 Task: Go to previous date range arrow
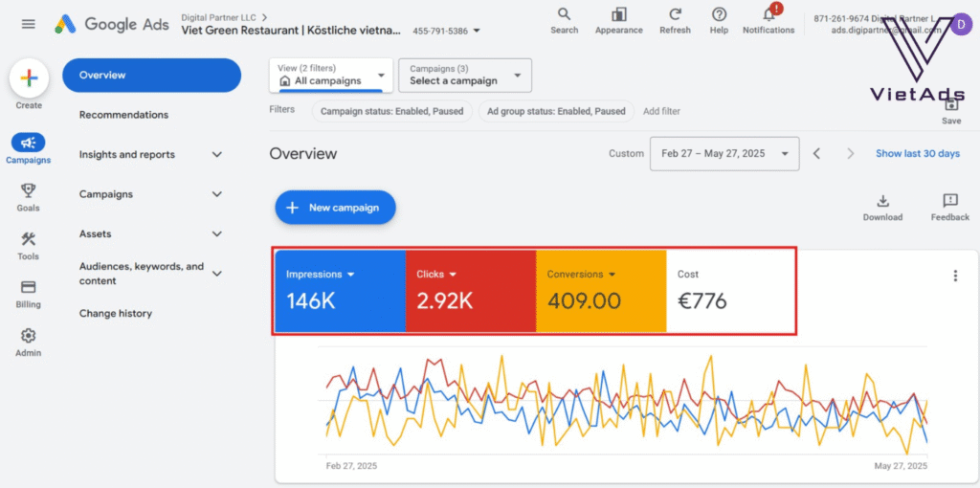tap(816, 154)
